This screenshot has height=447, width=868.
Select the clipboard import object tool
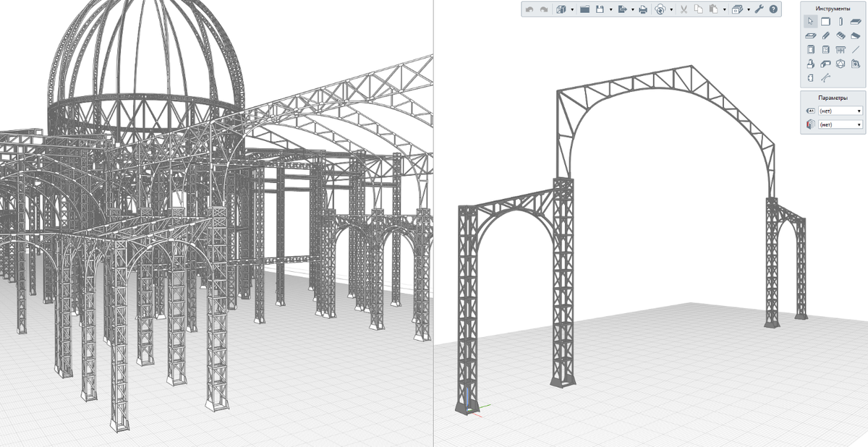[x=856, y=64]
